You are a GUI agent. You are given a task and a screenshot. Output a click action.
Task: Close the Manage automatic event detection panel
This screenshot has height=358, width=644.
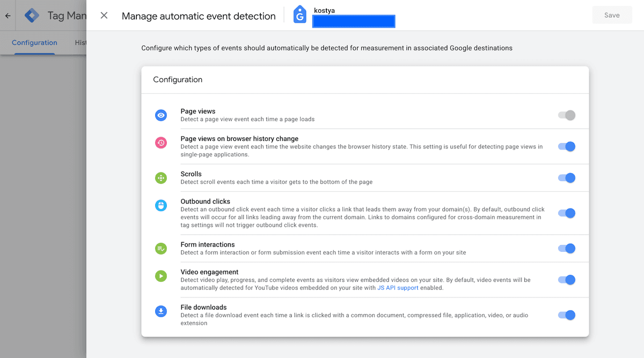click(104, 16)
